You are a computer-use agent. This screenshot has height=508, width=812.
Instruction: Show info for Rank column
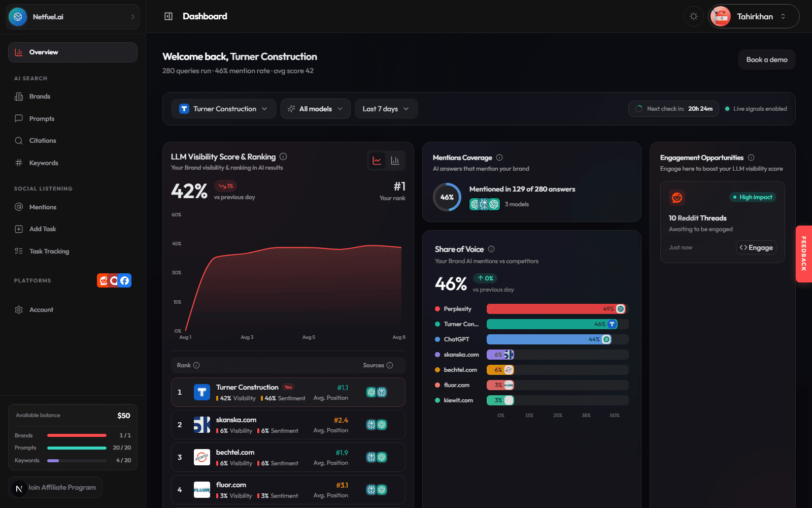(196, 365)
